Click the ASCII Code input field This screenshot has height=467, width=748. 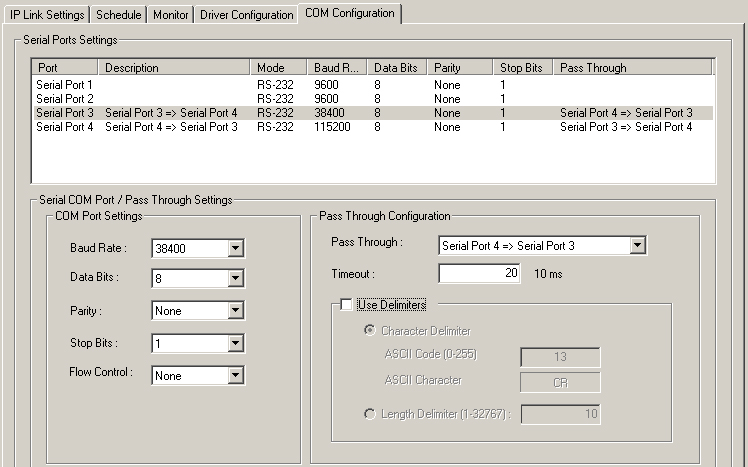tap(560, 358)
